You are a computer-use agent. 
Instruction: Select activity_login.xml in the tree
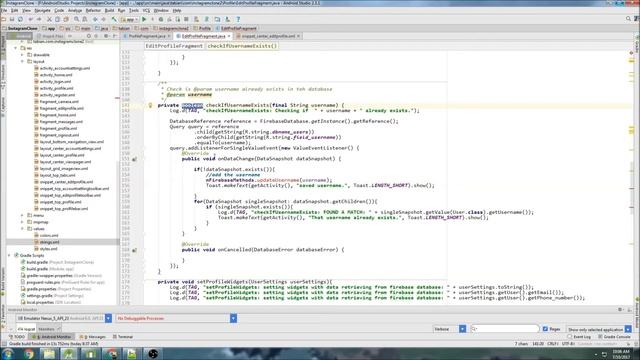55,82
